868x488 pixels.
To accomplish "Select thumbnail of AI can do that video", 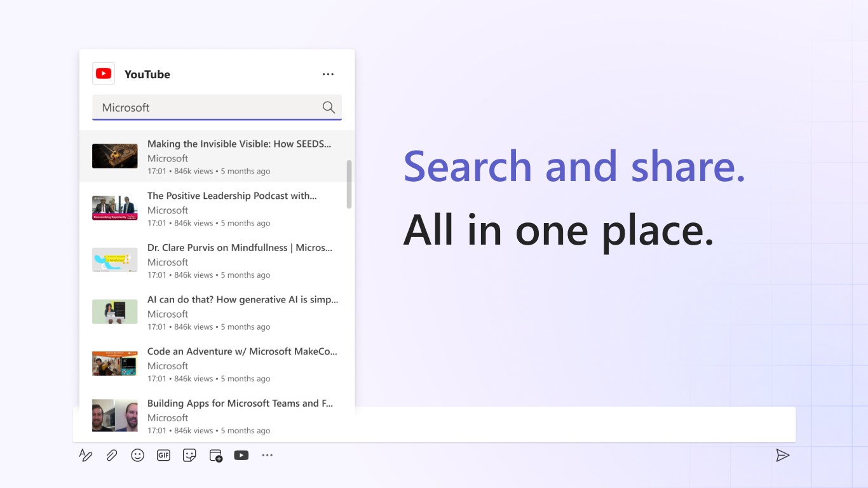I will pyautogui.click(x=115, y=311).
